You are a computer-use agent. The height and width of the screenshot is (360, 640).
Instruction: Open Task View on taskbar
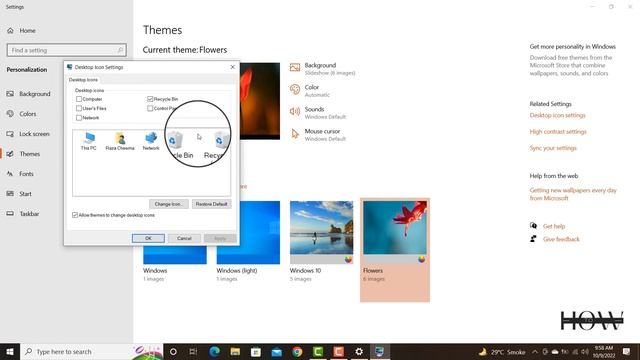pos(193,351)
